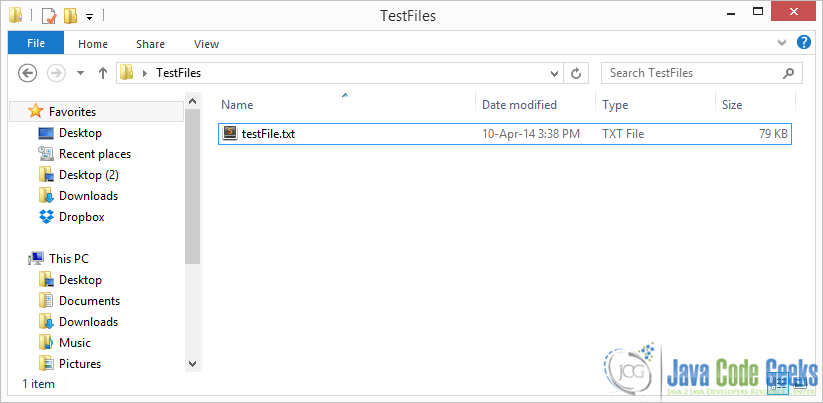Go forward with the Forward arrow
823x403 pixels.
pos(56,73)
